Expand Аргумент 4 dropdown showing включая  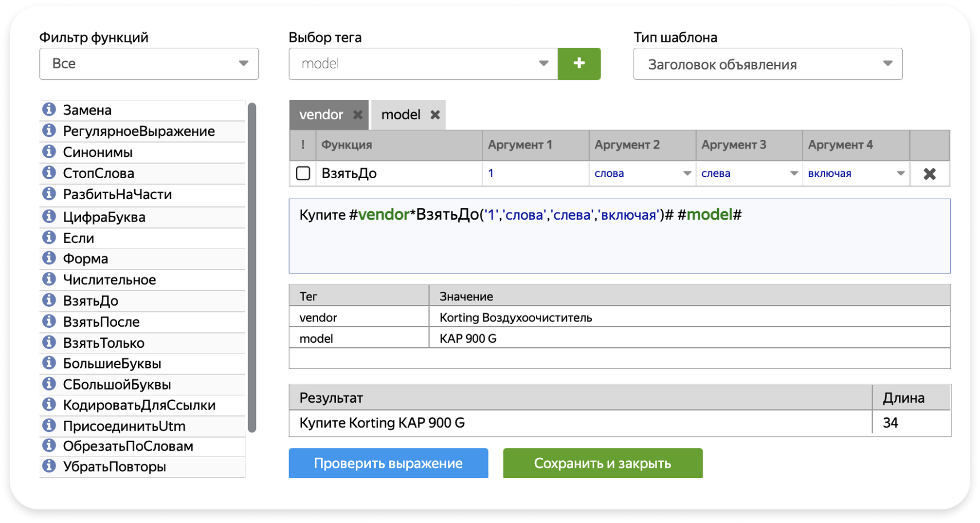[855, 173]
